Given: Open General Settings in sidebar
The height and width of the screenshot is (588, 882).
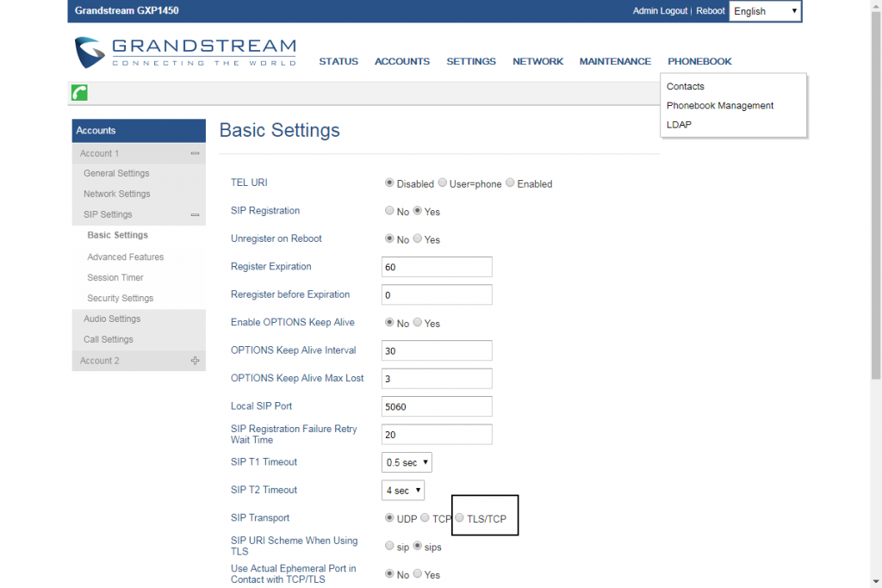Looking at the screenshot, I should pyautogui.click(x=116, y=174).
